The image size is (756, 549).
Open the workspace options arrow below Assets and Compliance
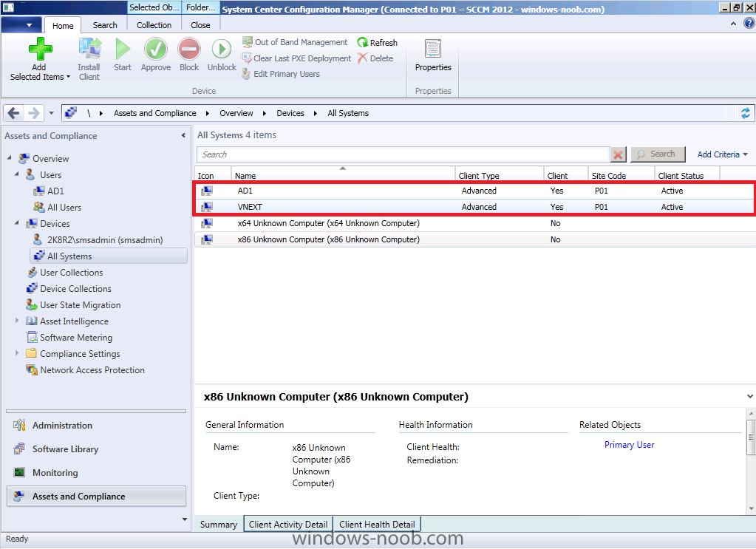coord(184,519)
